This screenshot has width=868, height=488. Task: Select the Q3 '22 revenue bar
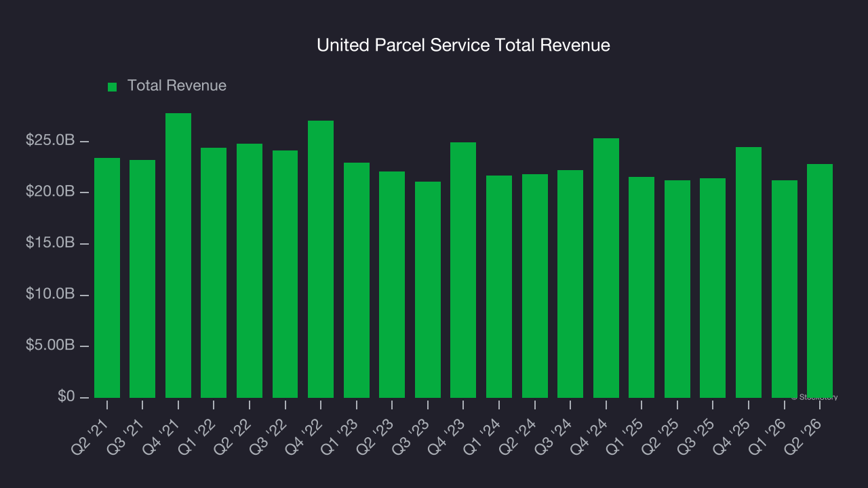(x=285, y=274)
